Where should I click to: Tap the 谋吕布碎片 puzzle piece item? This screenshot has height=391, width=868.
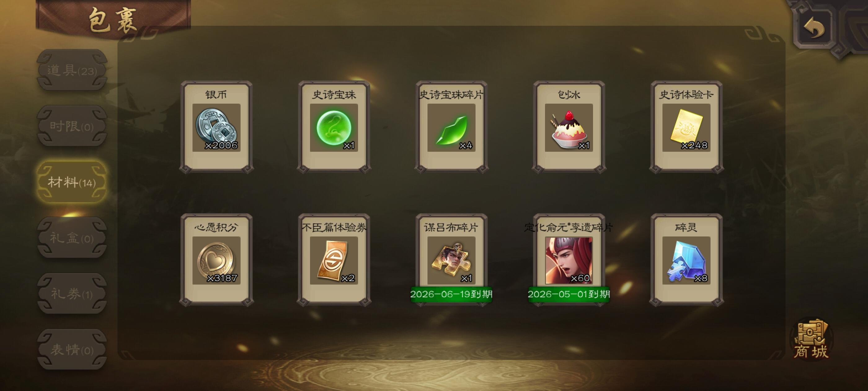452,260
